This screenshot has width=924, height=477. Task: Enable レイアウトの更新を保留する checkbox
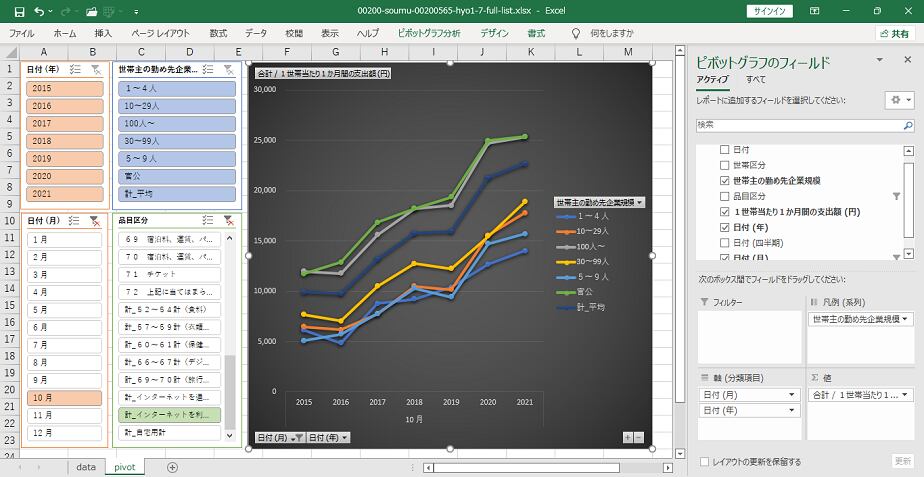coord(705,462)
